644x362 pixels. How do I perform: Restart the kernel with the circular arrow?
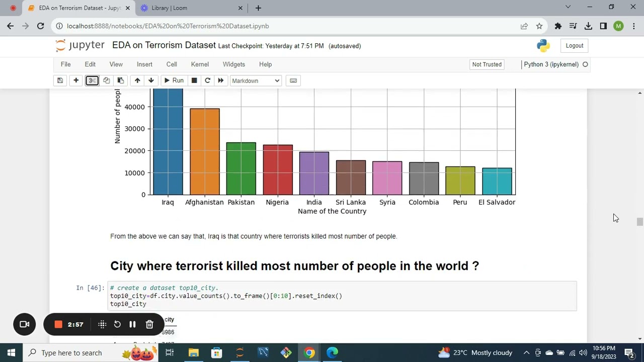click(207, 80)
